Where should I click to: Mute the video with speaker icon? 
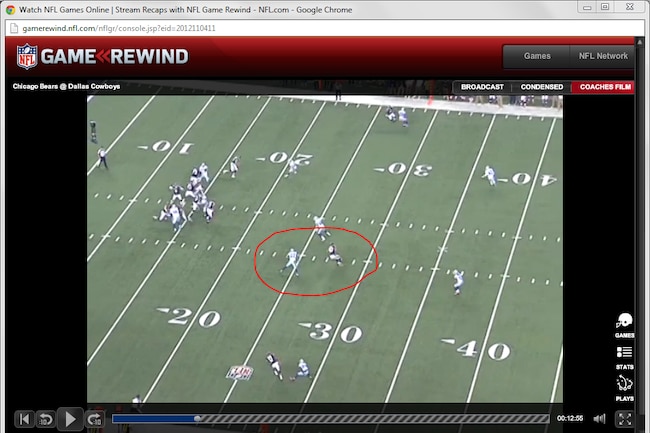click(x=599, y=418)
